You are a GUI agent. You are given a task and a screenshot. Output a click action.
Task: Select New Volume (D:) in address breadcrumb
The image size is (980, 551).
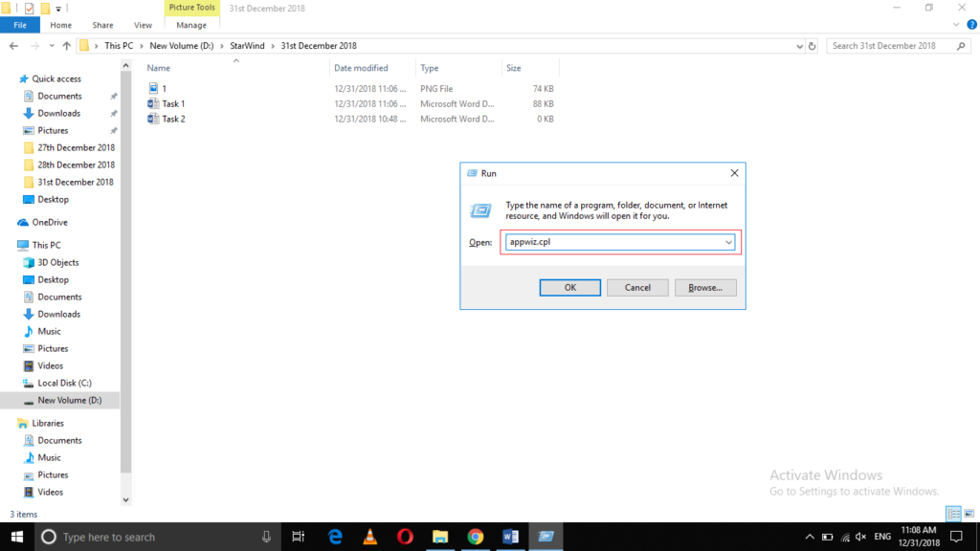click(181, 46)
